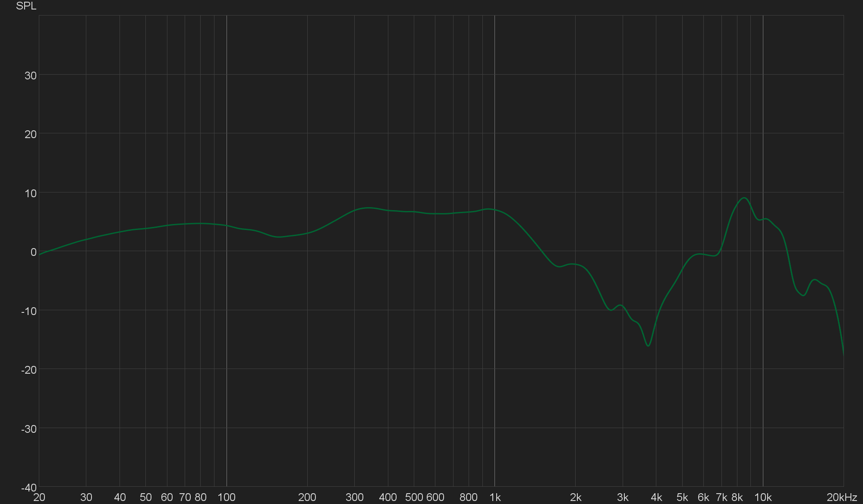Click the SPL axis title label

point(26,6)
